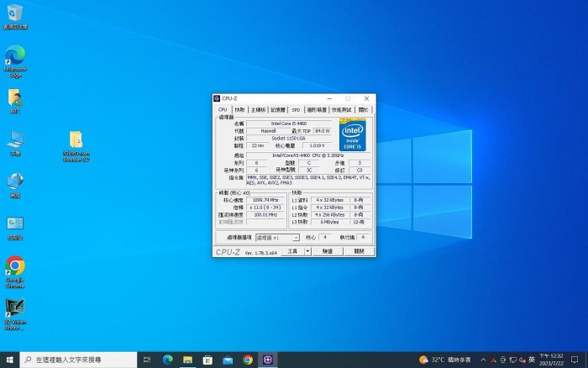Open the Google Chrome desktop shortcut
The width and height of the screenshot is (588, 368).
pos(15,272)
